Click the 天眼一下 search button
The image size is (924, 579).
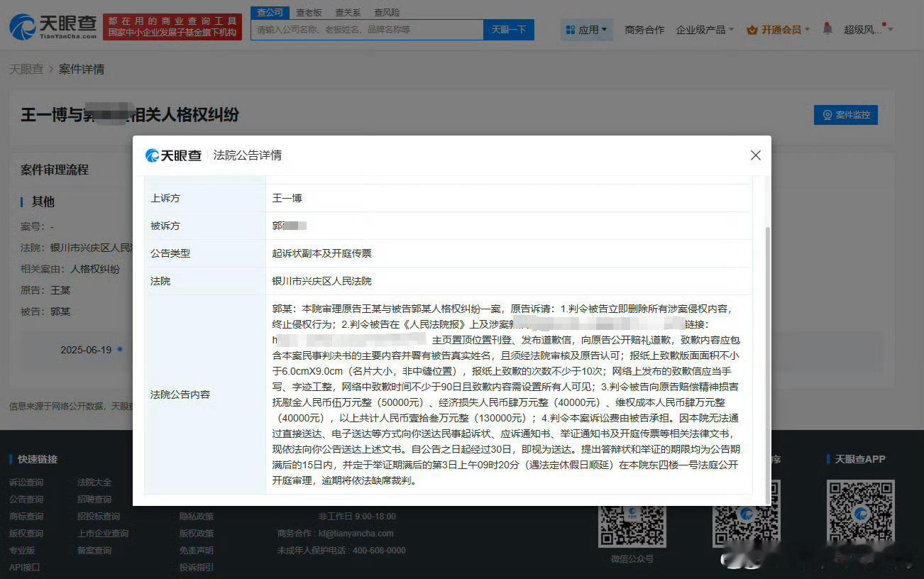point(509,30)
